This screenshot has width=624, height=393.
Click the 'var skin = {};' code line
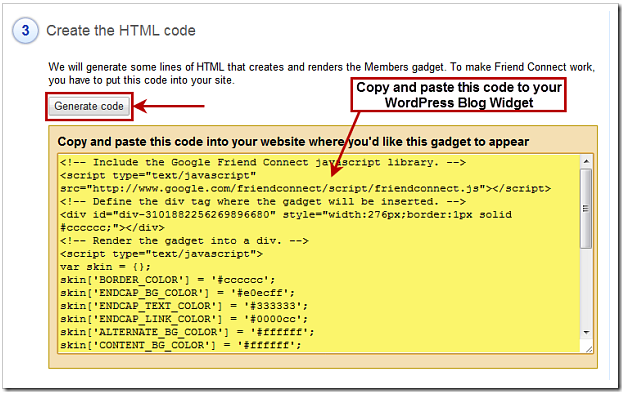click(x=105, y=267)
